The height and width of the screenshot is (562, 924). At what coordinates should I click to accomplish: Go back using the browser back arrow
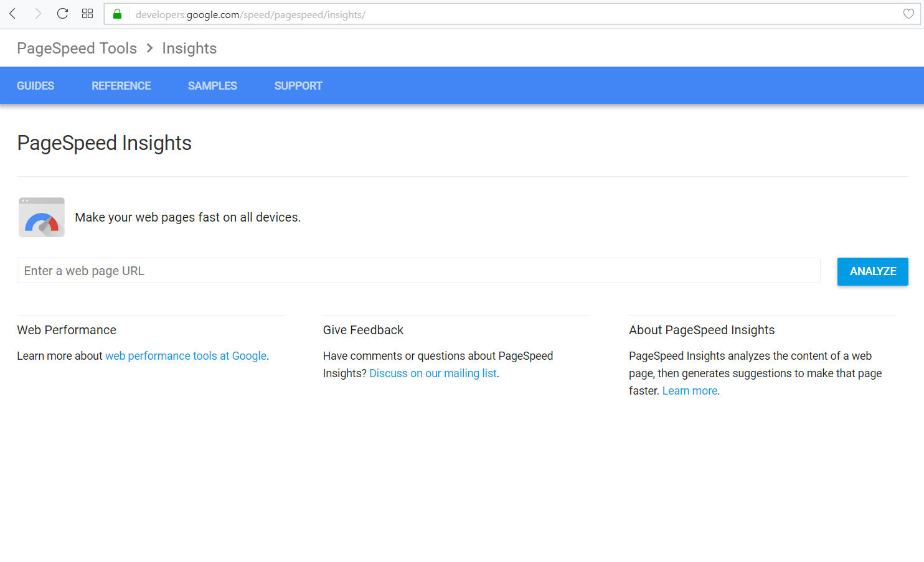point(12,14)
